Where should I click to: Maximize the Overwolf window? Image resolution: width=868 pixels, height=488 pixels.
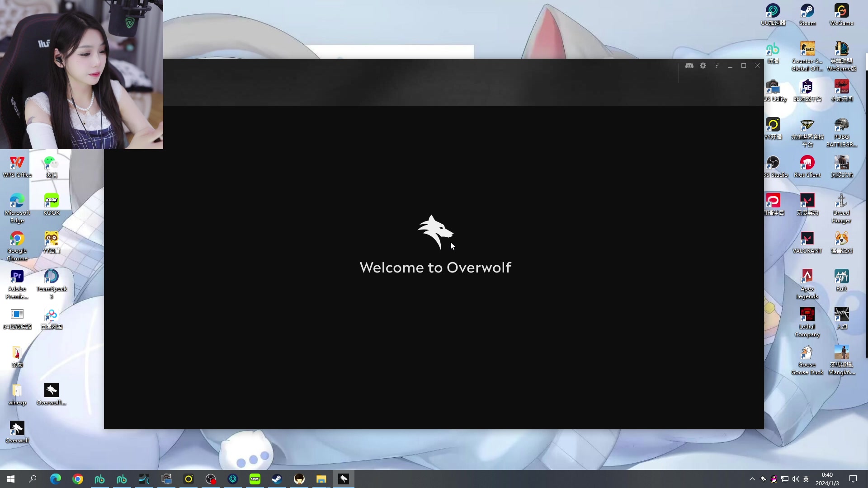tap(744, 66)
